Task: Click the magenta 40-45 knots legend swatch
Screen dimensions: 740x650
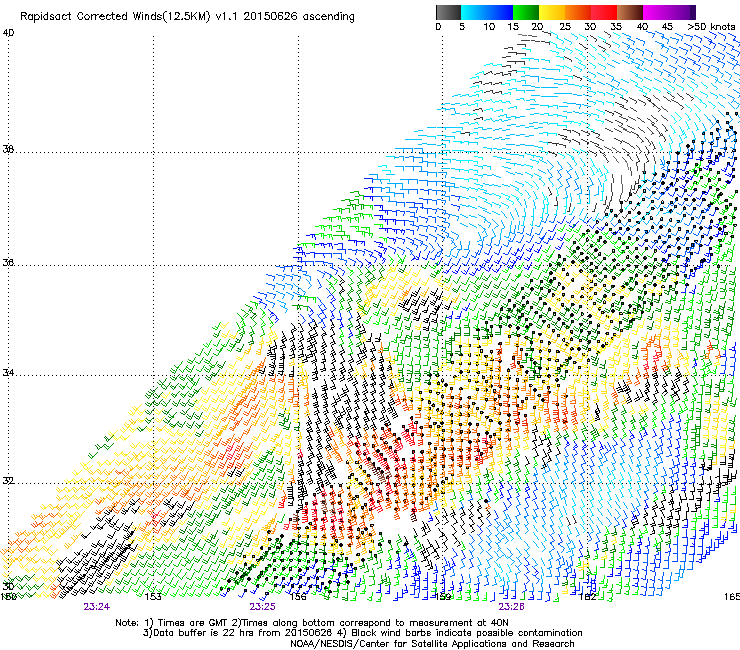Action: pos(656,12)
